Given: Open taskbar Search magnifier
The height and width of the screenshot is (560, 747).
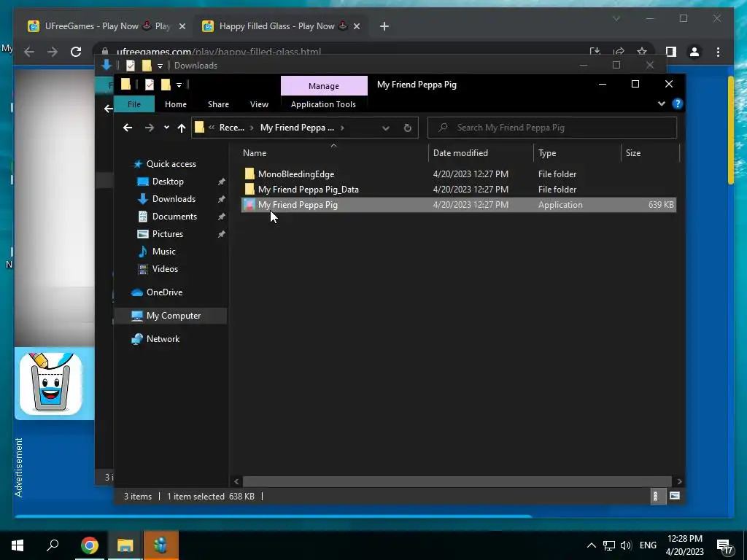Looking at the screenshot, I should pos(53,545).
